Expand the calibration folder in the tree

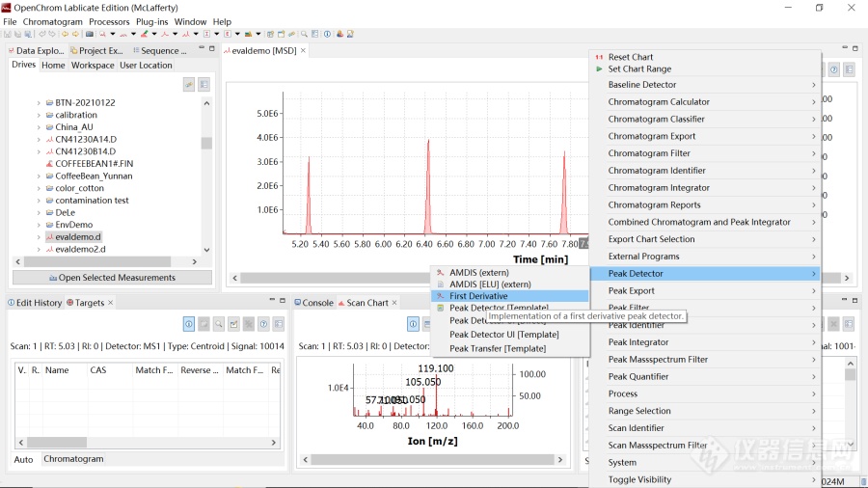40,115
